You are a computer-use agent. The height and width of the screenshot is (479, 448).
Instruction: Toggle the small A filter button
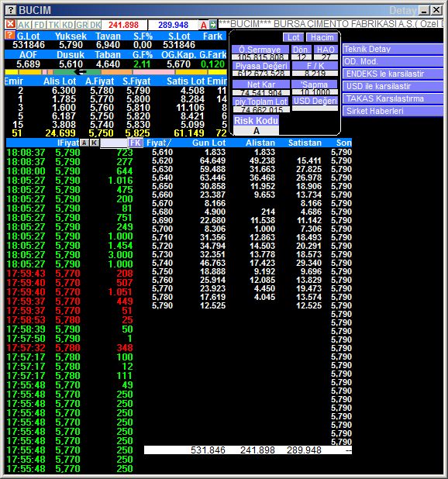click(x=84, y=143)
